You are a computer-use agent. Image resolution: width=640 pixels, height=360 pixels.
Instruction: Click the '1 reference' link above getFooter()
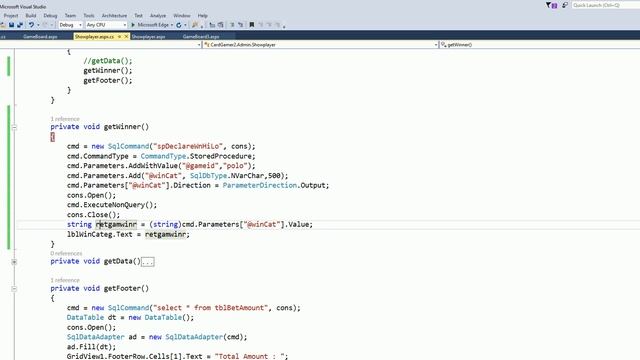coord(65,280)
